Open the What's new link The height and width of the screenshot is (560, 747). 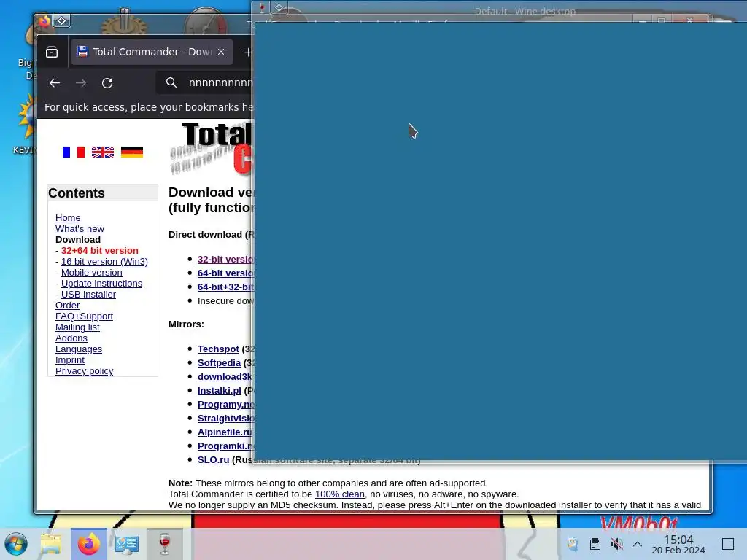80,228
